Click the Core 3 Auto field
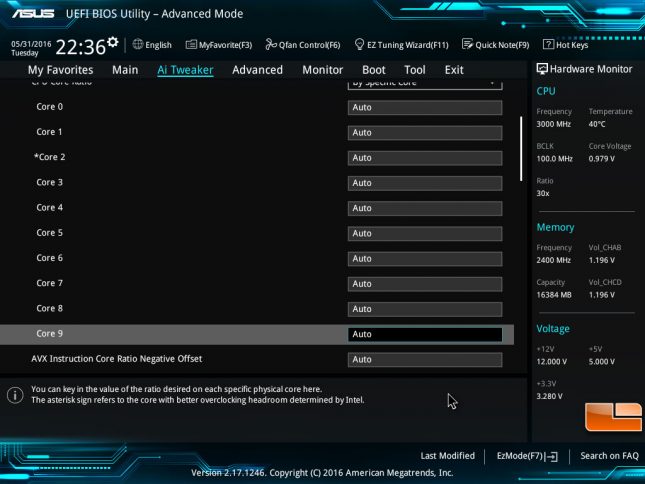Viewport: 645px width, 484px height. click(425, 183)
